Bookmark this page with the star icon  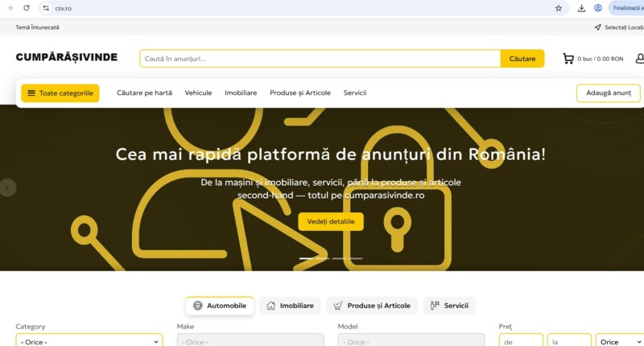(559, 8)
